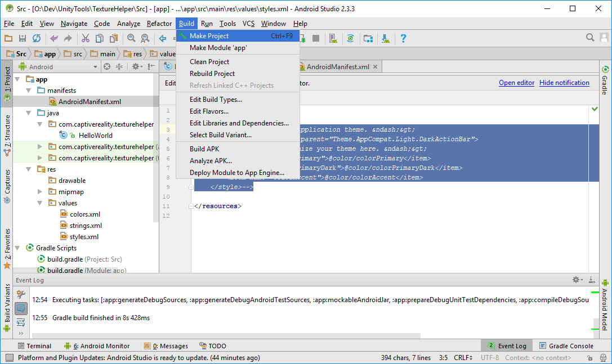Click the Find magnifier icon
Screen dimensions: 612x364
tap(131, 38)
